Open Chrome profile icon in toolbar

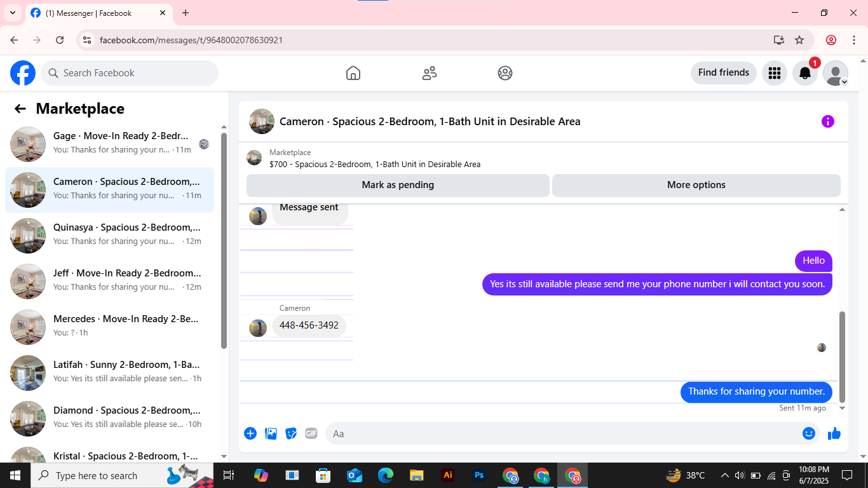(831, 40)
